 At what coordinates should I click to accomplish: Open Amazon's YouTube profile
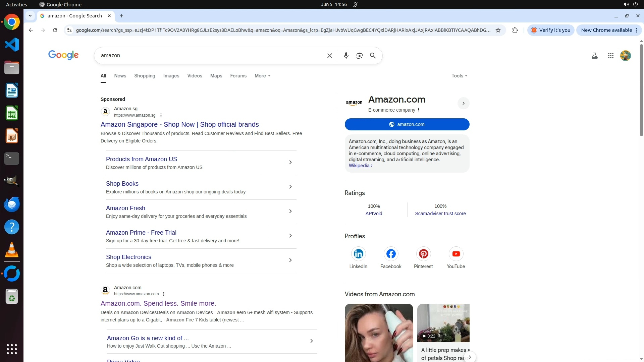tap(455, 254)
